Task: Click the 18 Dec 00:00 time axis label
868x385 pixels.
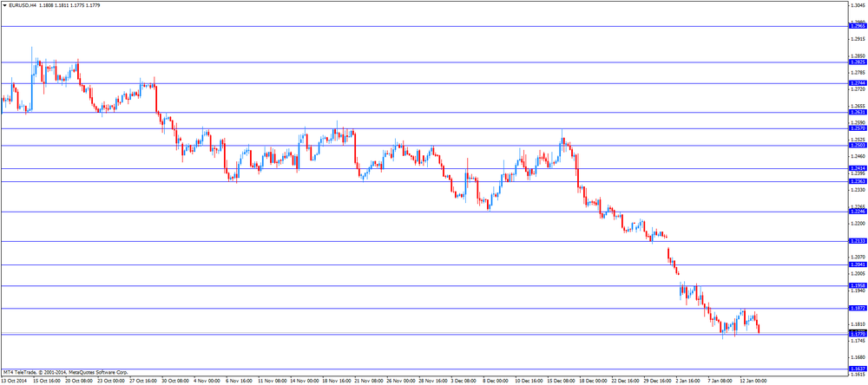Action: (594, 382)
